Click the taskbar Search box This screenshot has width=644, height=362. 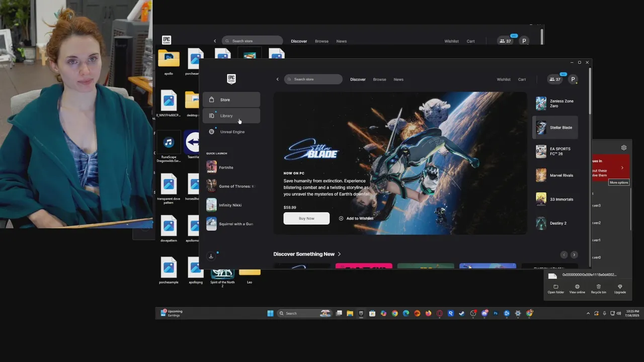click(x=304, y=313)
